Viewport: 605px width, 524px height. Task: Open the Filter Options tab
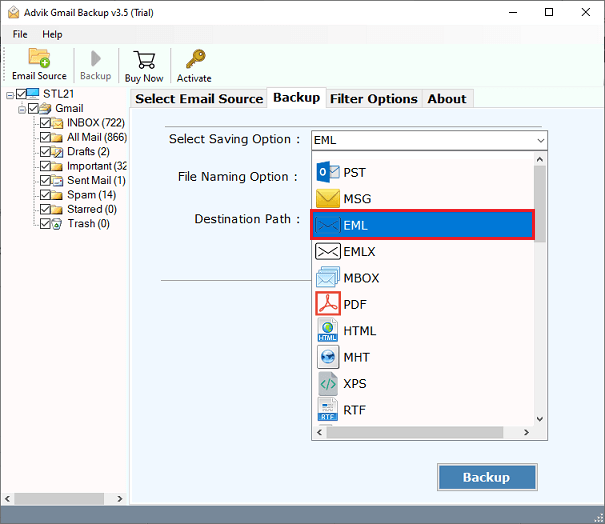pyautogui.click(x=373, y=99)
